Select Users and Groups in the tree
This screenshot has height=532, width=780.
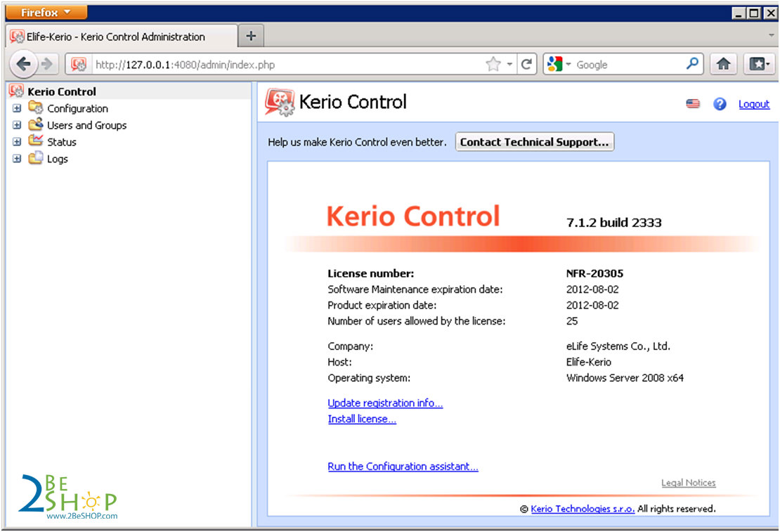86,125
